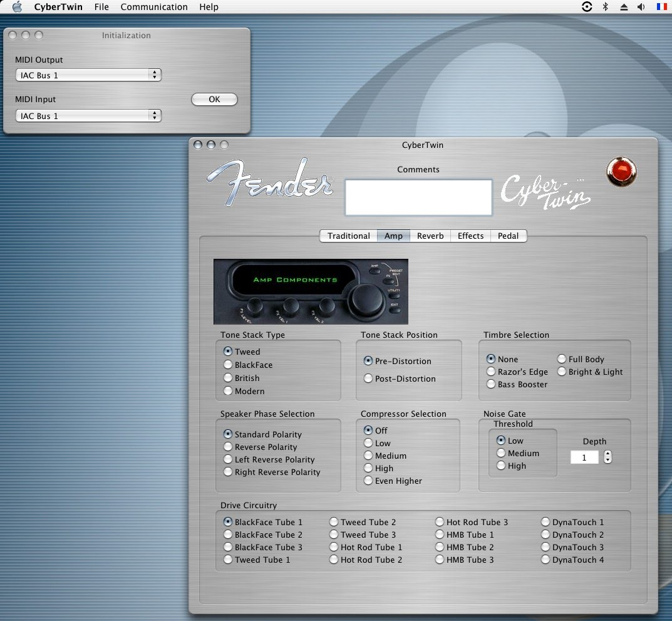The image size is (672, 621).
Task: Click the large data wheel knob
Action: (x=366, y=299)
